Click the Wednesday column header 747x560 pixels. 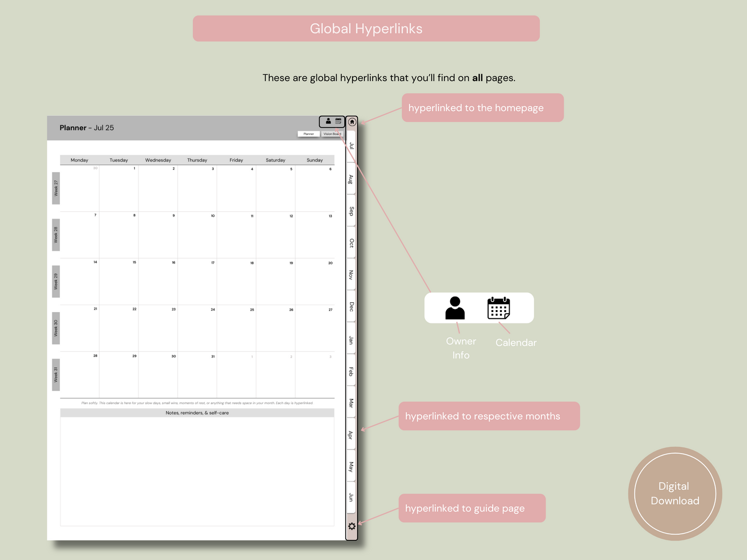(x=158, y=160)
